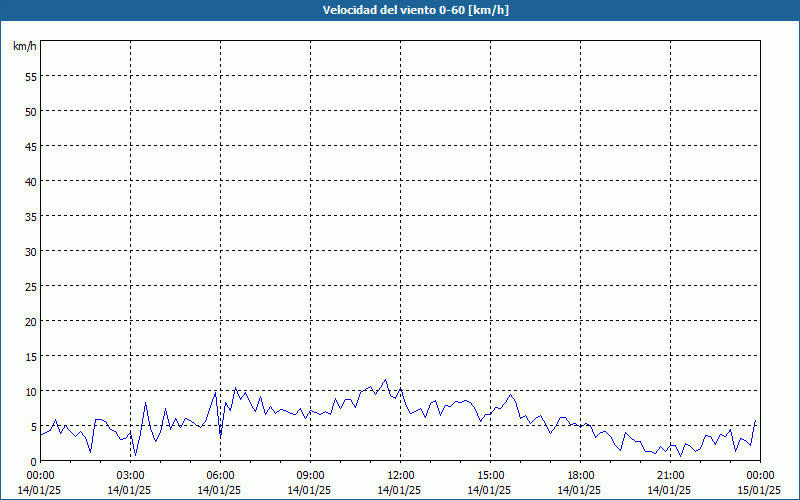Select the '00:00' label above '15/01/25'

point(760,476)
